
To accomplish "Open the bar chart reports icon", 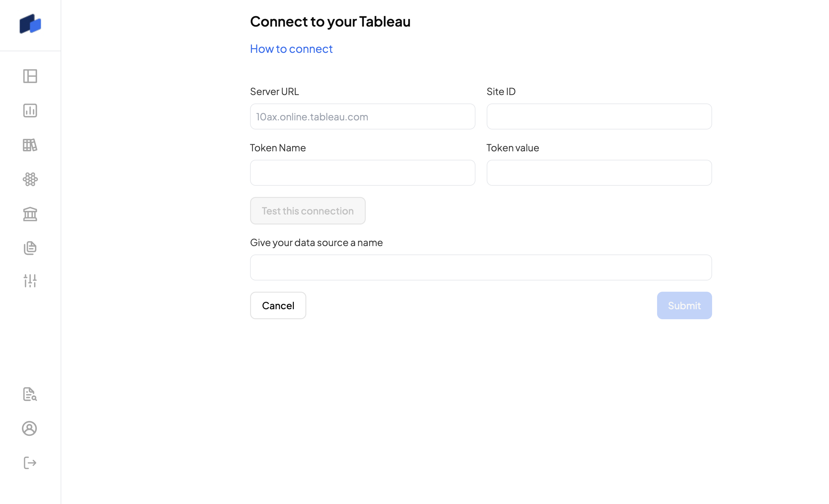I will tap(30, 110).
